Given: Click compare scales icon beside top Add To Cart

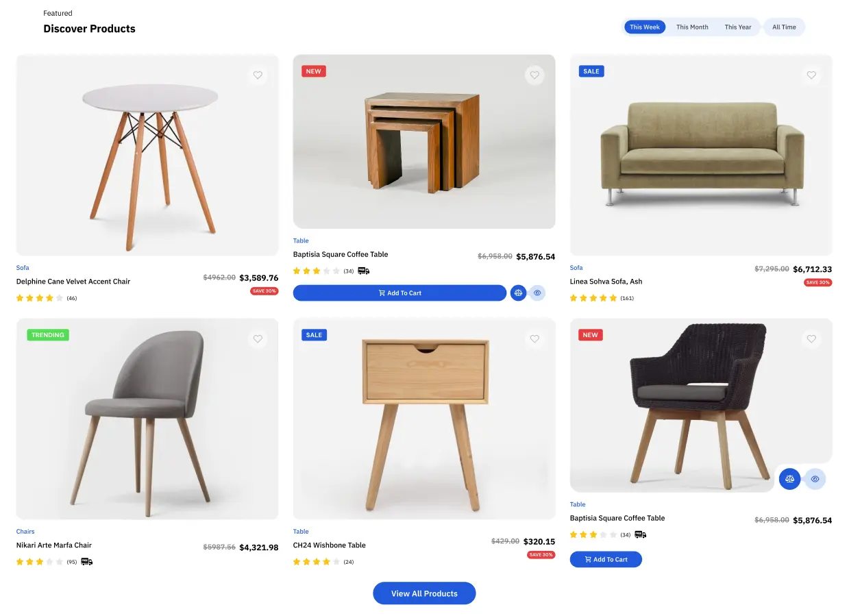Looking at the screenshot, I should point(518,293).
